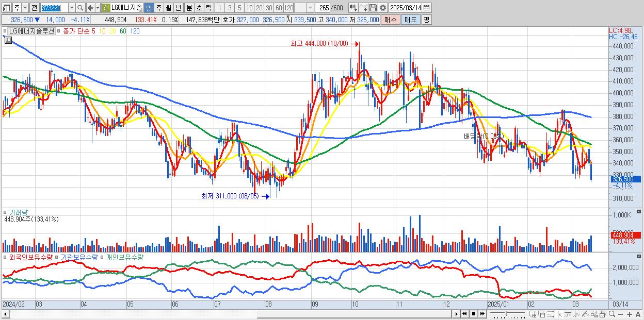Click the second overlapping-windows icon in bottom toolbar
Screen dimensions: 644x320
point(541,314)
